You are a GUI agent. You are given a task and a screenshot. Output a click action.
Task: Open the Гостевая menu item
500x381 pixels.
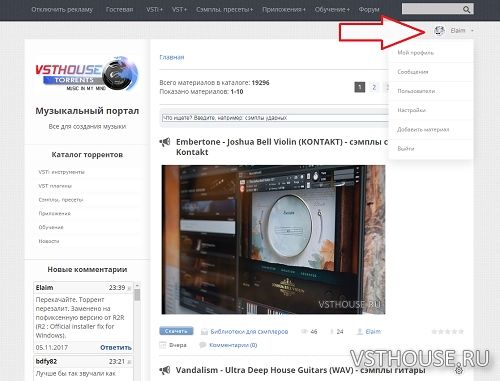point(119,9)
